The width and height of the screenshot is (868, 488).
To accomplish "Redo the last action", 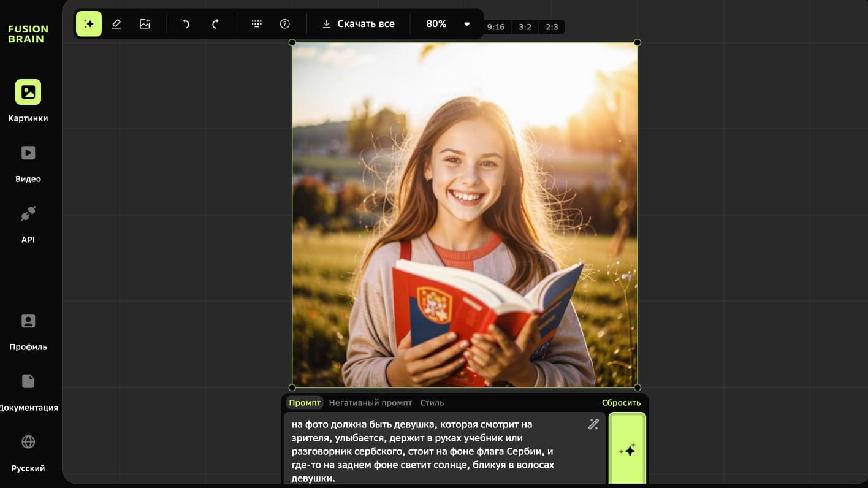I will click(x=215, y=24).
